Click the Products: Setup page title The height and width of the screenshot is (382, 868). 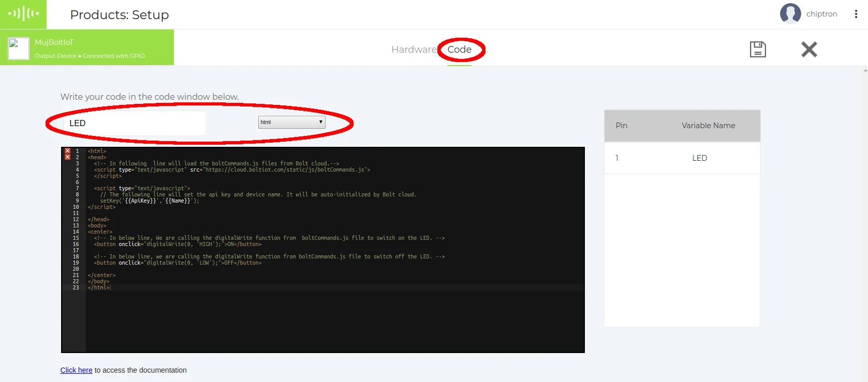pyautogui.click(x=120, y=14)
